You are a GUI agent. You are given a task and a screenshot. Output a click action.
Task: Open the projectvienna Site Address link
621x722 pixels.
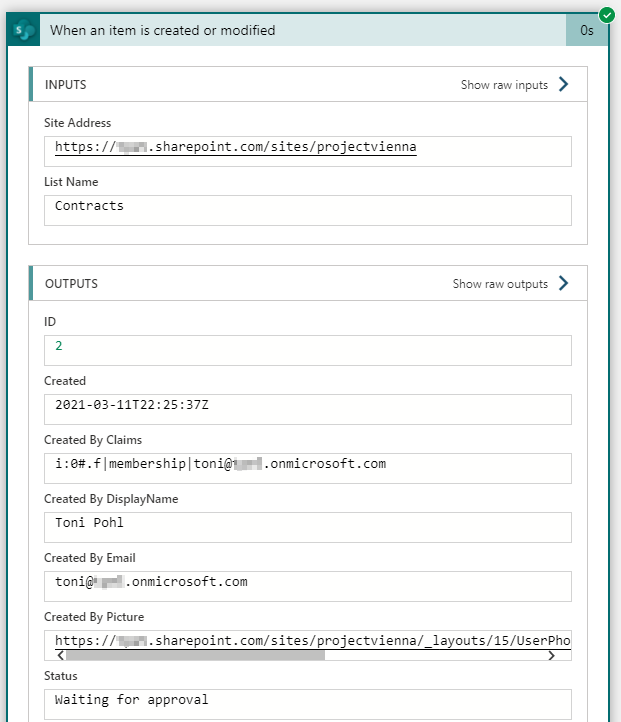235,148
